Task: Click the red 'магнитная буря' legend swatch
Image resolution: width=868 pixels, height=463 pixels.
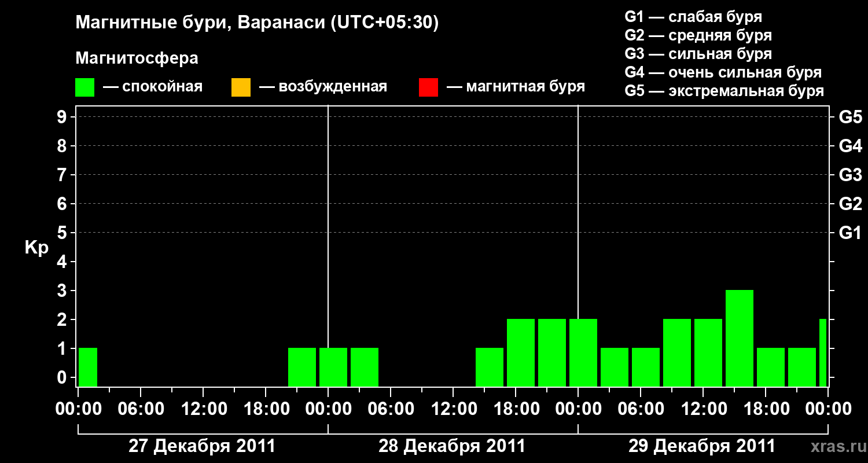Action: (x=428, y=87)
